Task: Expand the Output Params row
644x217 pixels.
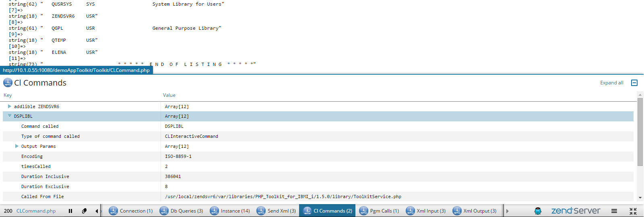Action: [17, 146]
